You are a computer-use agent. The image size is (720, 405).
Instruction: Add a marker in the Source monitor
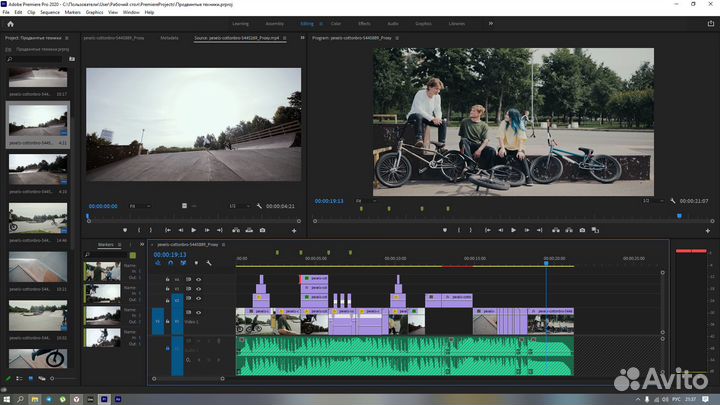point(126,230)
